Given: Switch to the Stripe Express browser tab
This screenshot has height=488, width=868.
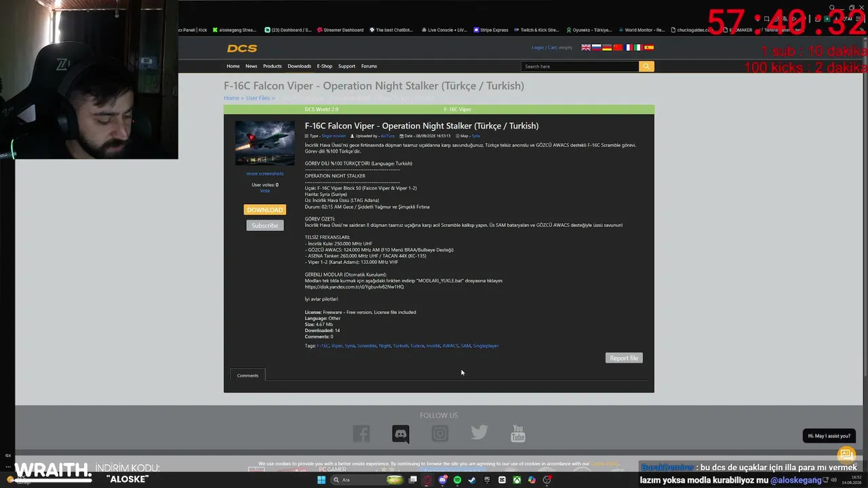Looking at the screenshot, I should pyautogui.click(x=491, y=30).
